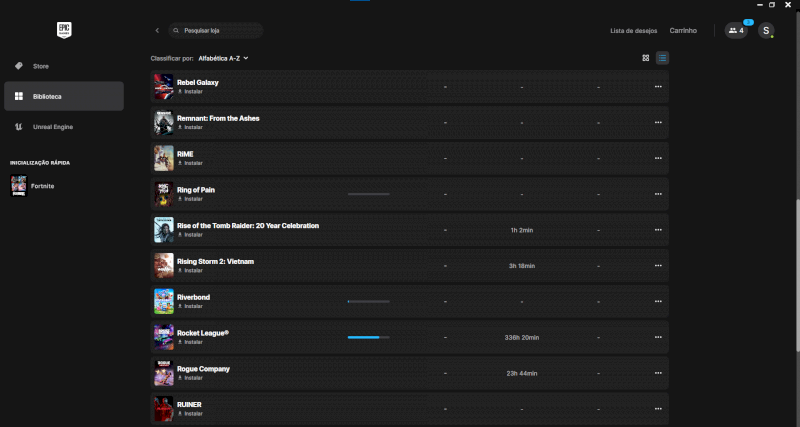Click the Epic Games logo
Image resolution: width=800 pixels, height=427 pixels.
click(63, 30)
